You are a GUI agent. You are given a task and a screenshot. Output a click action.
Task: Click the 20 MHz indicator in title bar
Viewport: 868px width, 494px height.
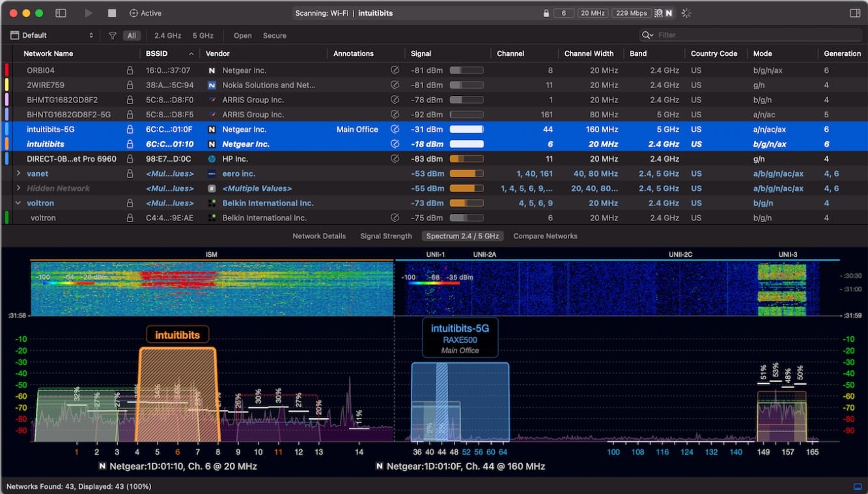[593, 13]
